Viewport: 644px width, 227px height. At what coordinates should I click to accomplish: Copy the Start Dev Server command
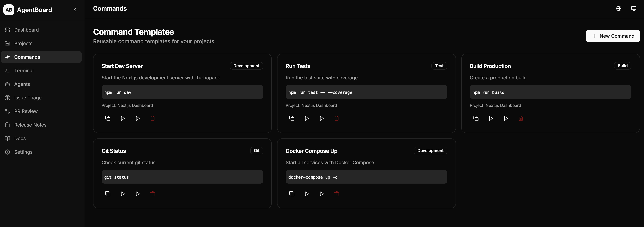click(x=108, y=118)
